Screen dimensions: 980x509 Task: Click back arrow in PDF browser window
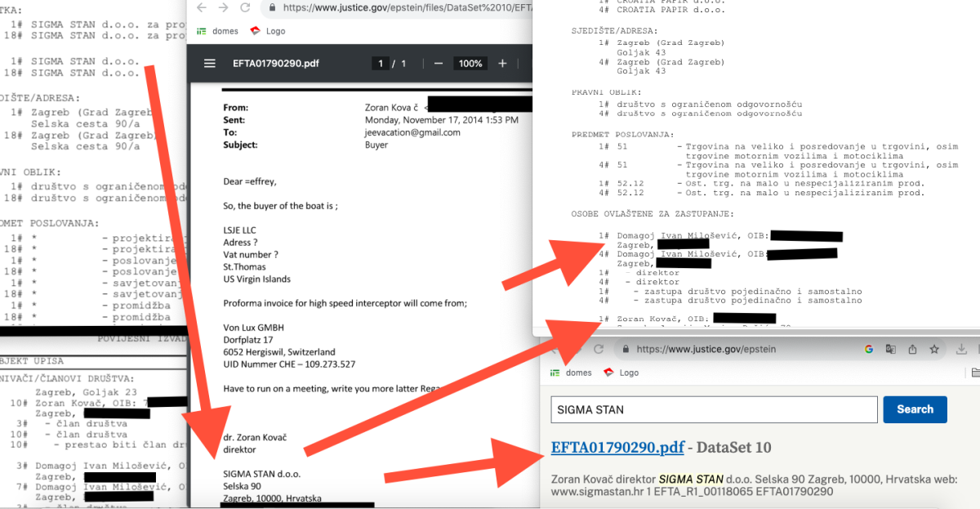coord(202,8)
